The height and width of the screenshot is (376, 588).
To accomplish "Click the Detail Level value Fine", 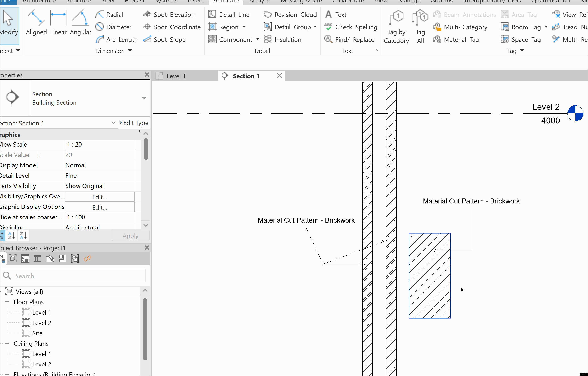I will (x=100, y=175).
